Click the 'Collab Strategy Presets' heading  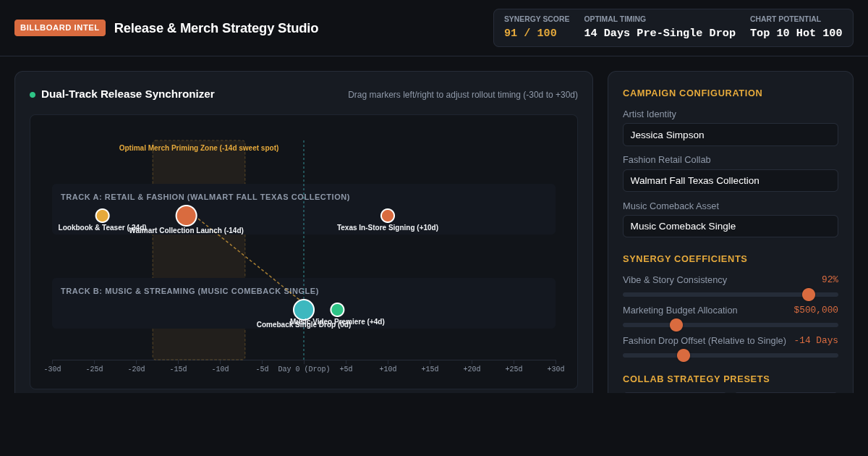coord(696,379)
